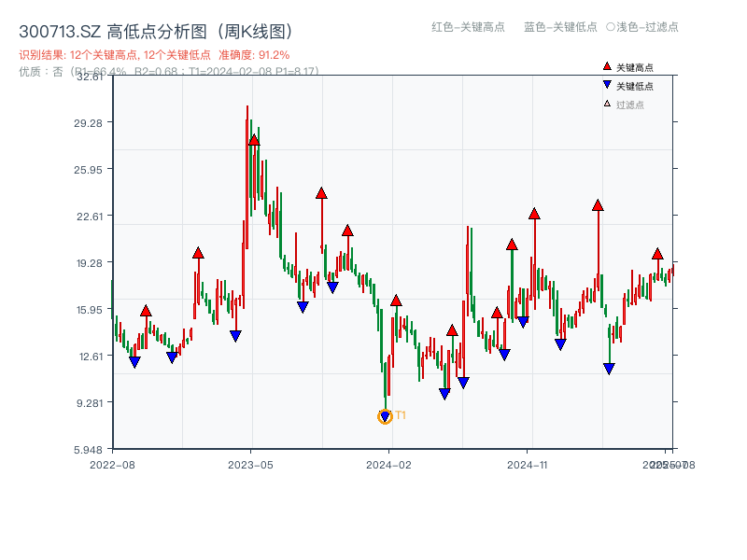
Task: Click the 32.61 value on the price axis
Action: point(92,79)
